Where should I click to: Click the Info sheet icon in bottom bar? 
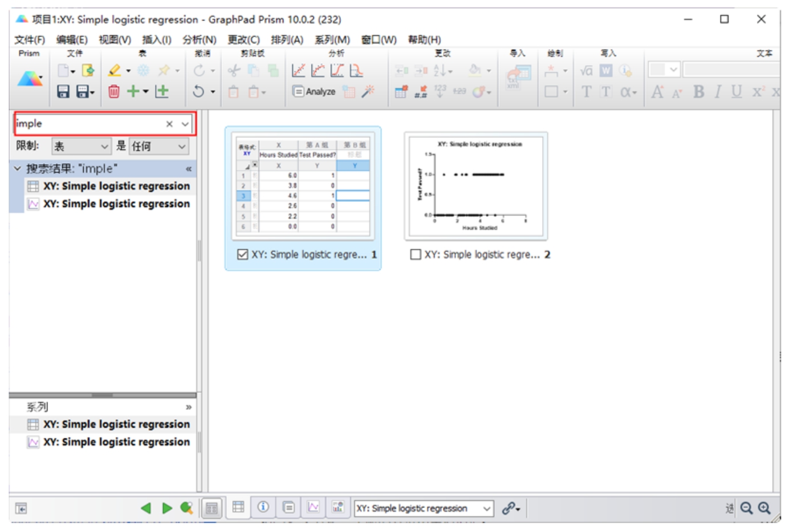pos(263,507)
